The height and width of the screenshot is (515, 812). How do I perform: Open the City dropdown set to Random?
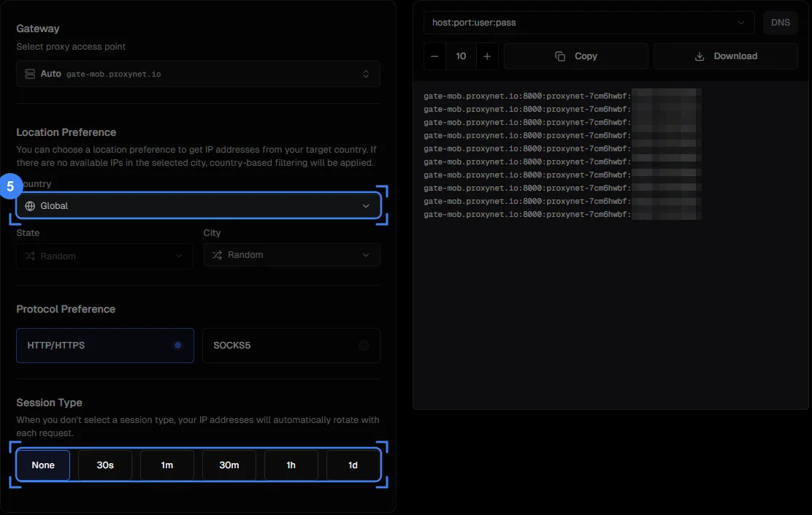[x=291, y=255]
